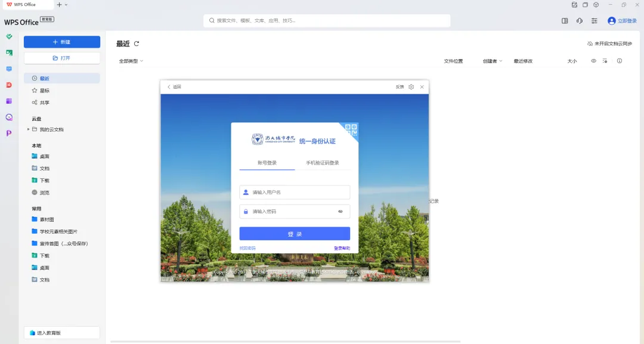
Task: Click the list filter settings icon in column header
Action: (x=605, y=61)
